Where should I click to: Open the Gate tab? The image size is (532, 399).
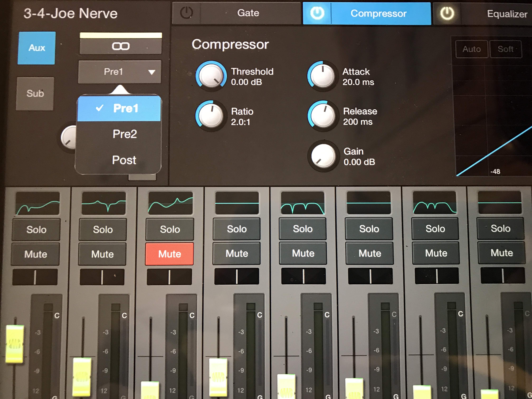coord(248,13)
